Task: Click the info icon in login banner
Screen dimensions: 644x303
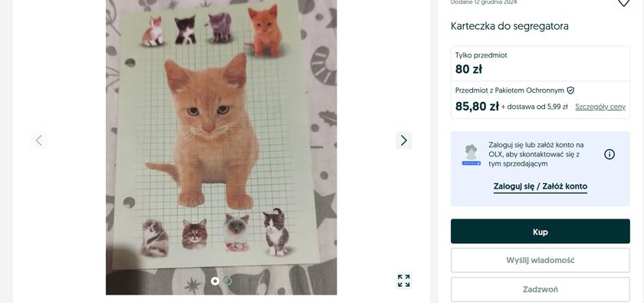Action: click(609, 154)
